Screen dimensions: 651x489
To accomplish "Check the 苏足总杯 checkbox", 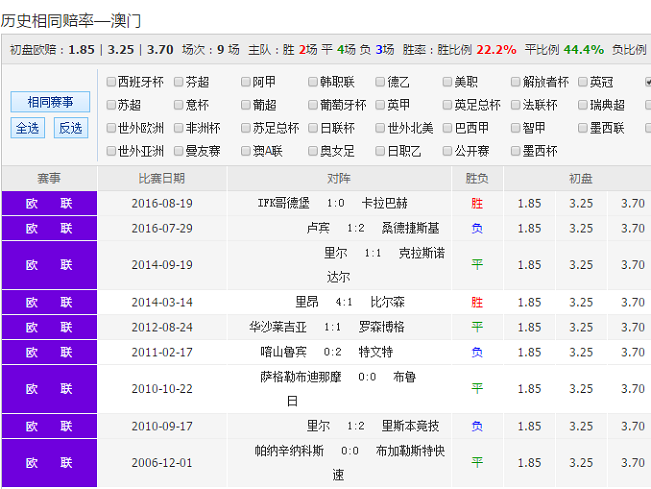I will coord(246,128).
